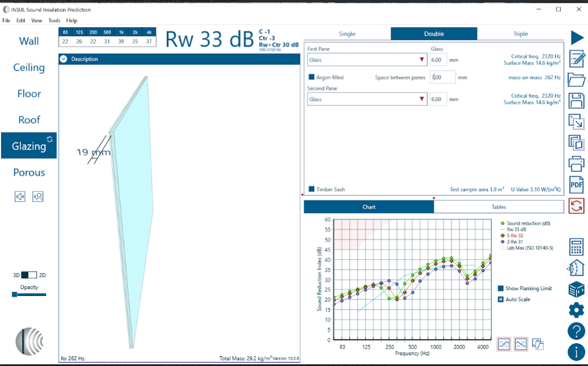Open the File menu
Screen dimensions: 588x366
pyautogui.click(x=6, y=21)
